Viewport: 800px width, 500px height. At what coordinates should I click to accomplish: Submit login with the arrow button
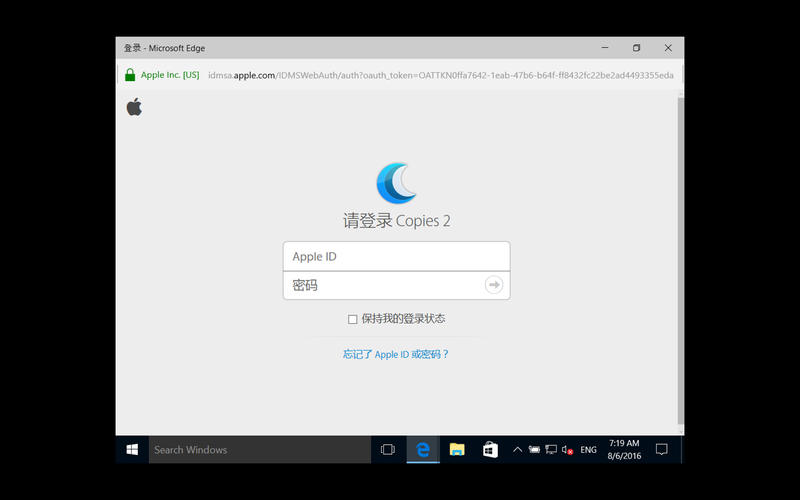tap(493, 285)
